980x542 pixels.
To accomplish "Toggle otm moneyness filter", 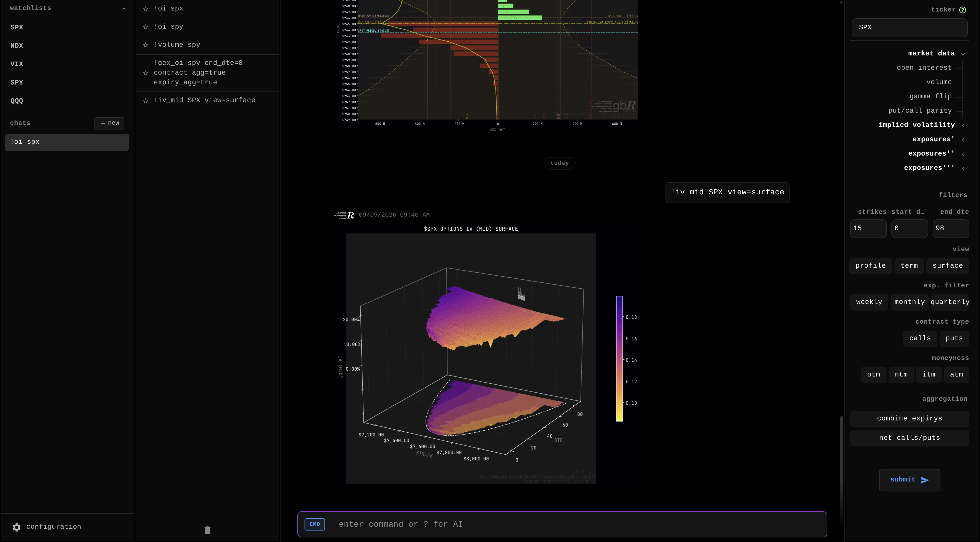I will (873, 374).
